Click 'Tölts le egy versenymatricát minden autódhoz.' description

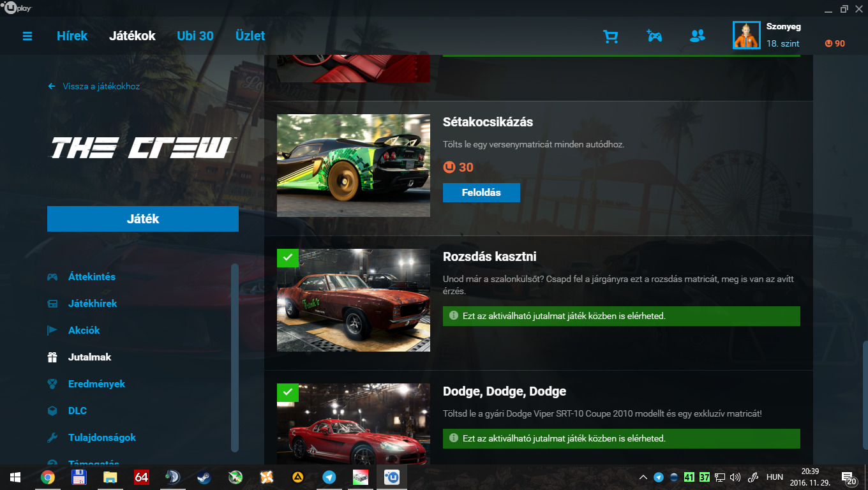[534, 145]
